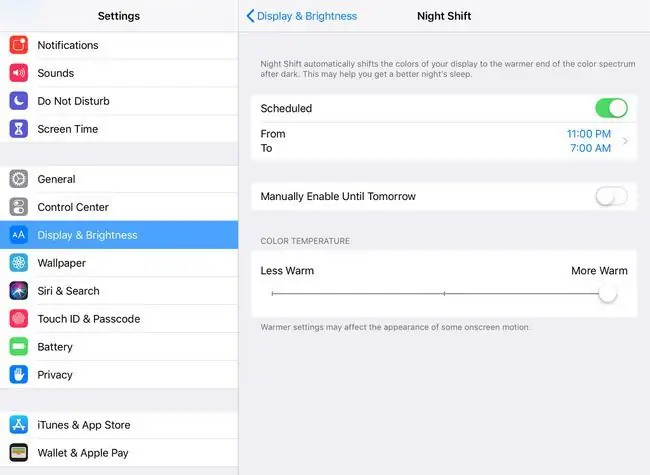650x475 pixels.
Task: Open the Sounds speaker icon
Action: [x=19, y=73]
